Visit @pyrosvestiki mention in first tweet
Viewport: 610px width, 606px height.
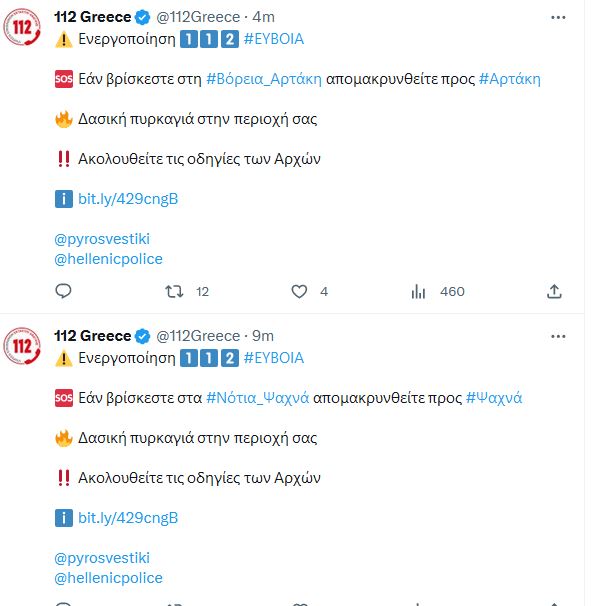click(x=102, y=239)
